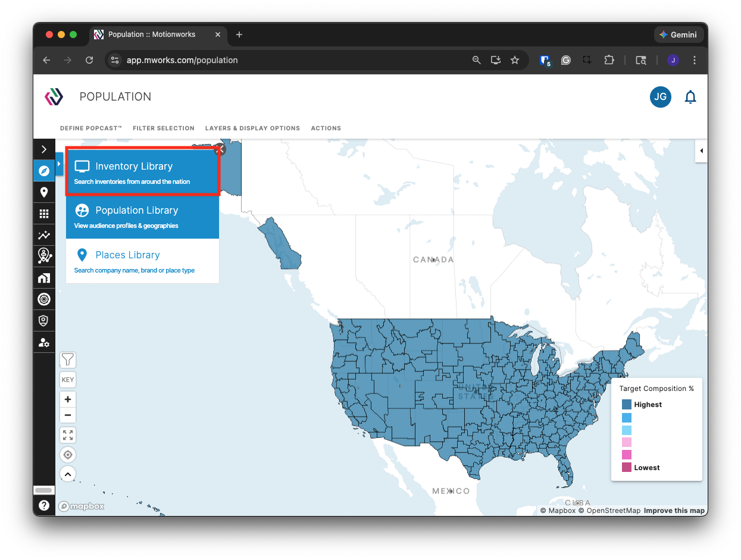Open the Places Library option
Viewport: 741px width, 560px height.
click(143, 261)
